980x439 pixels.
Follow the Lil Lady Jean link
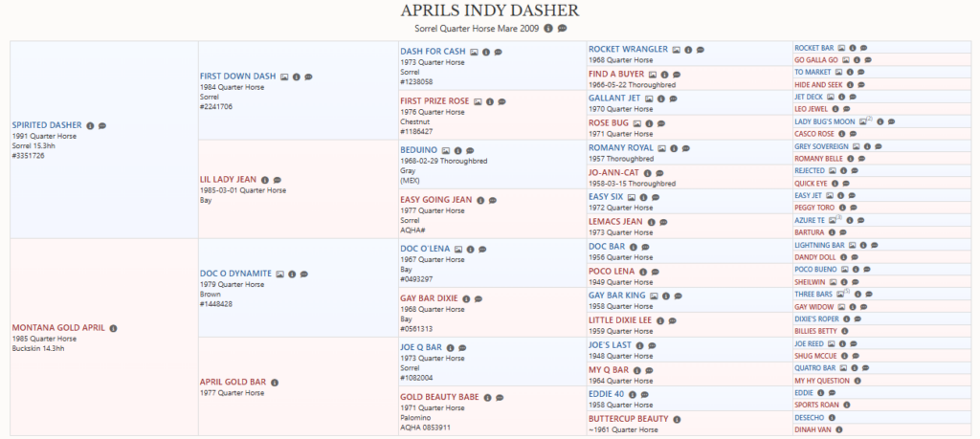point(228,180)
